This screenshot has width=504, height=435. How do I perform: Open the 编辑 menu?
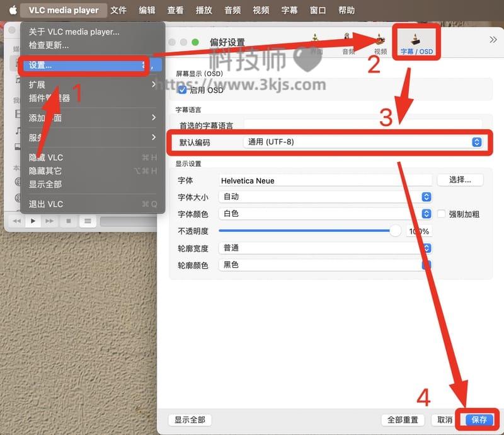(147, 10)
